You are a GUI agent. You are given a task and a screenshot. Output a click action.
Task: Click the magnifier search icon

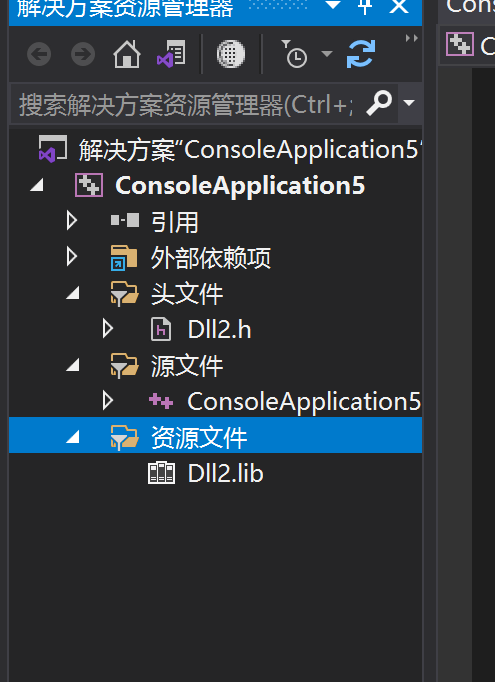click(379, 103)
